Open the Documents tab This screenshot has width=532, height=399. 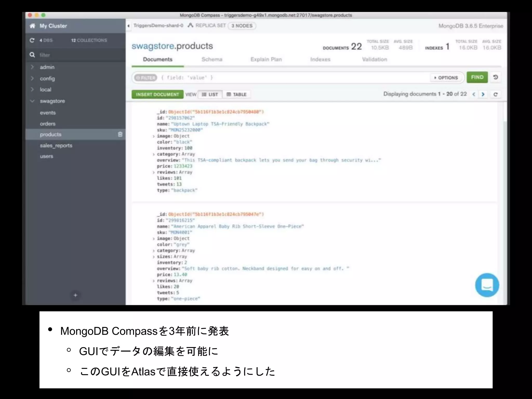point(158,59)
